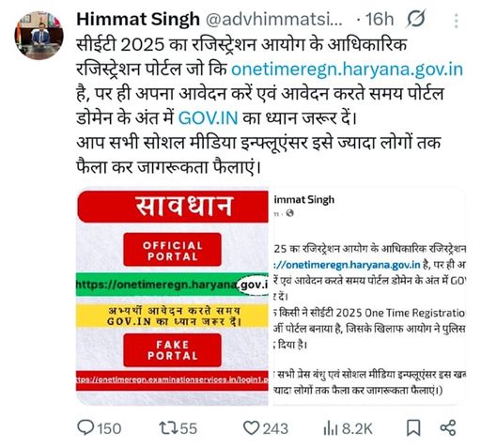Open the सावधान warning image on the left
Screen dimensions: 481x448
[172, 296]
